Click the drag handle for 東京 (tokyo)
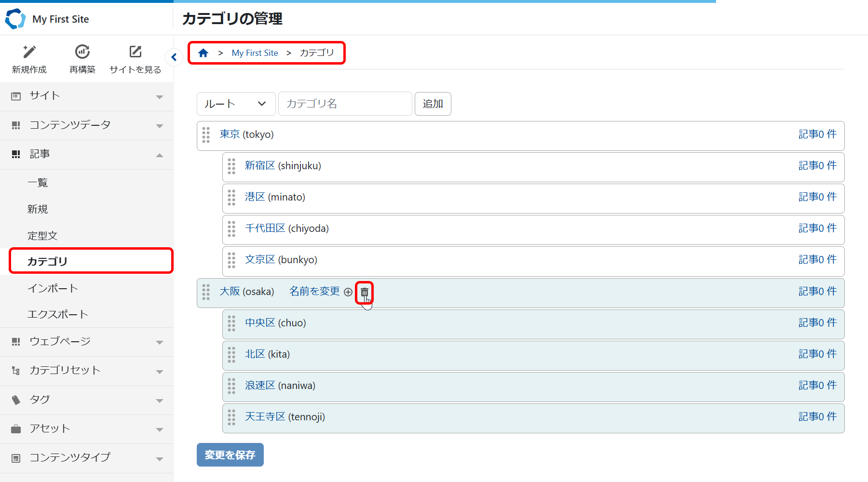This screenshot has height=482, width=868. click(206, 135)
